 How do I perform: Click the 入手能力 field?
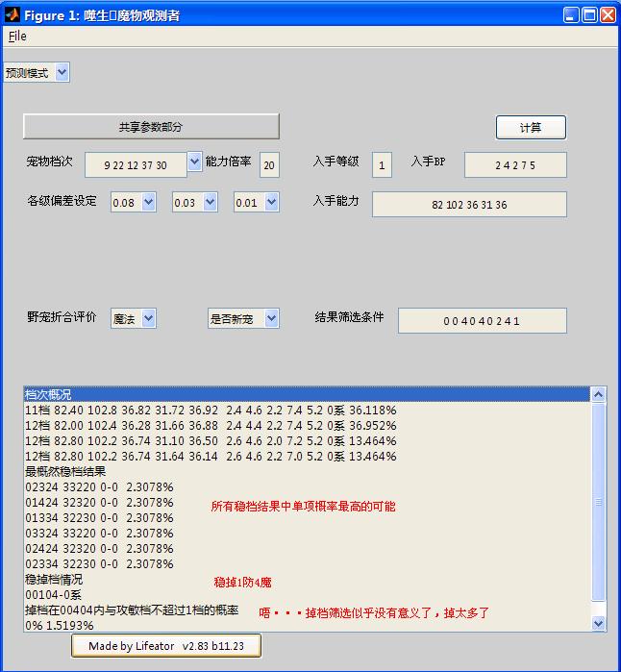(469, 204)
